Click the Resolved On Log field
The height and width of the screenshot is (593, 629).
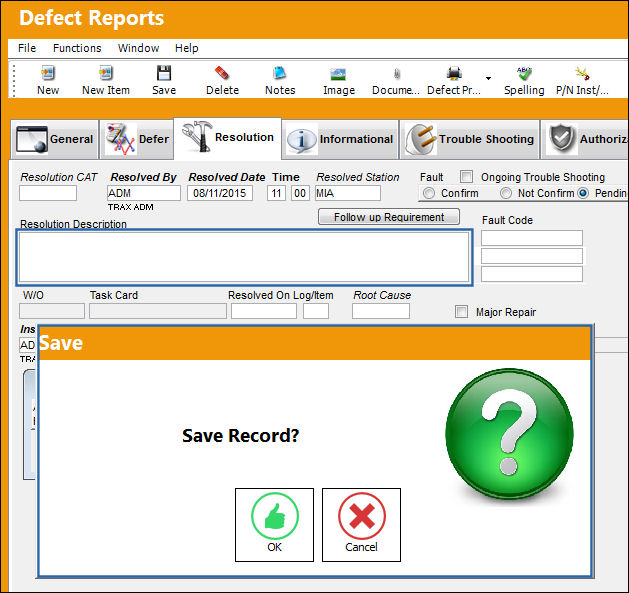tap(264, 311)
